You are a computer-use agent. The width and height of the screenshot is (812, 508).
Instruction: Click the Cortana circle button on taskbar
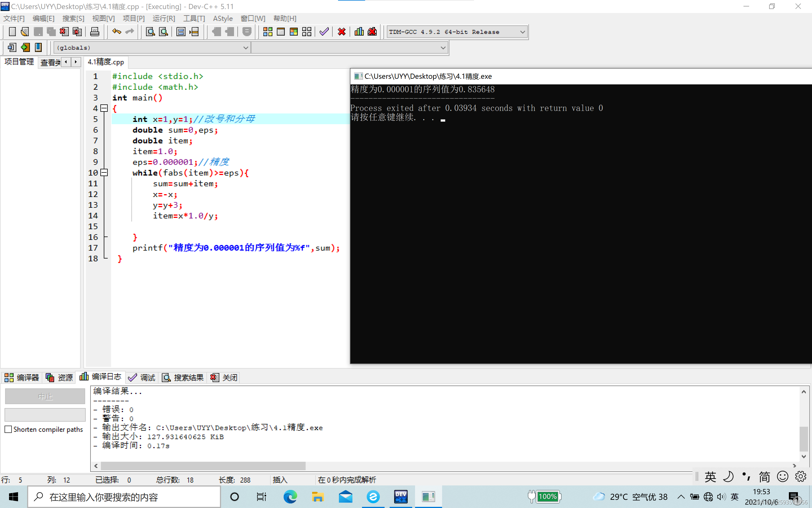(x=235, y=497)
